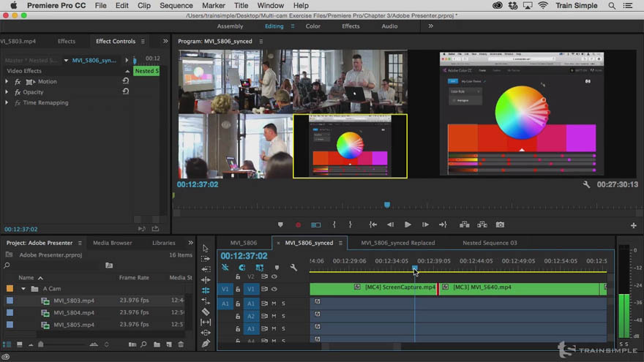
Task: Toggle Snap in timeline
Action: [242, 268]
